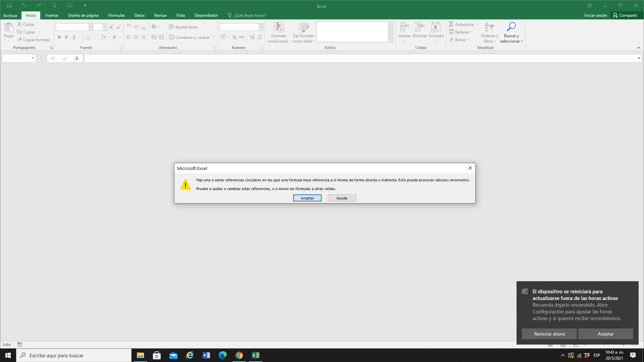Open Buscar y seleccionar magnifier tool
The width and height of the screenshot is (644, 362).
(511, 27)
